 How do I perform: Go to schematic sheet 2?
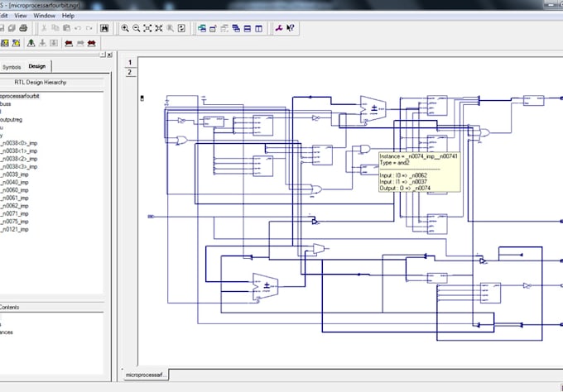point(130,73)
